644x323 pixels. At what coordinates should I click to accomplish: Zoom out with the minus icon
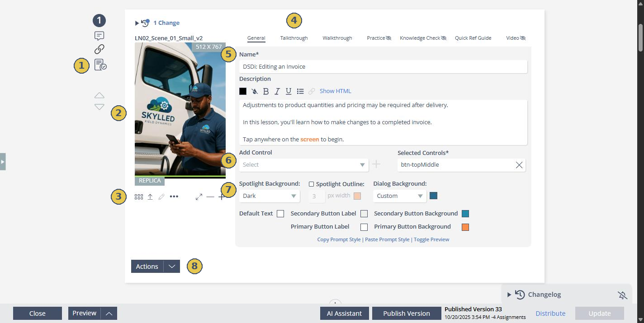click(x=210, y=197)
